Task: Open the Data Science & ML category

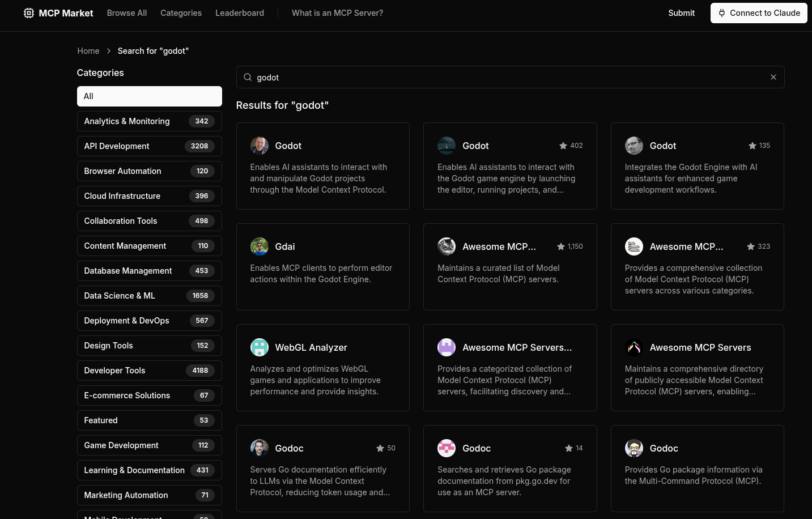Action: [150, 296]
